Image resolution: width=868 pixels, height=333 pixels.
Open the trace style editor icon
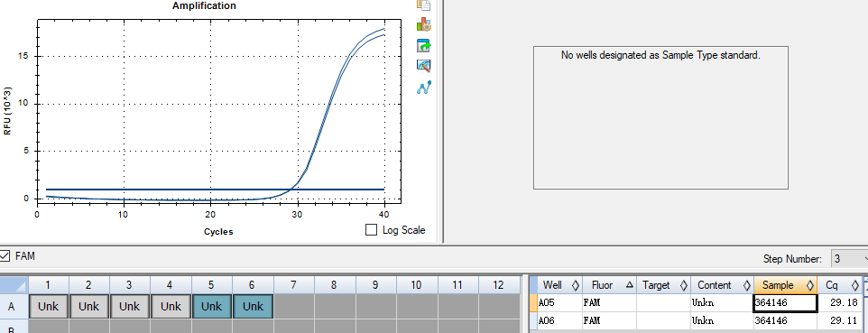423,66
